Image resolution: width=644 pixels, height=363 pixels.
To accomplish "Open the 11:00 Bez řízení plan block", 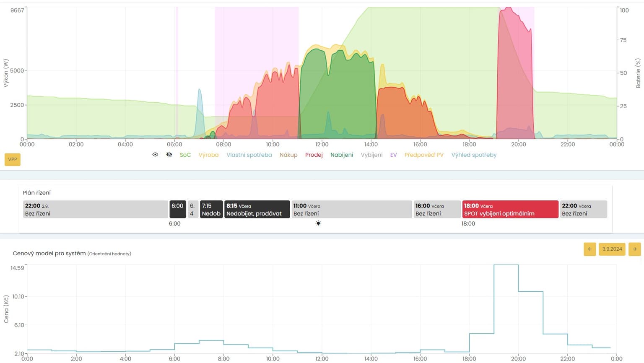I will tap(351, 210).
